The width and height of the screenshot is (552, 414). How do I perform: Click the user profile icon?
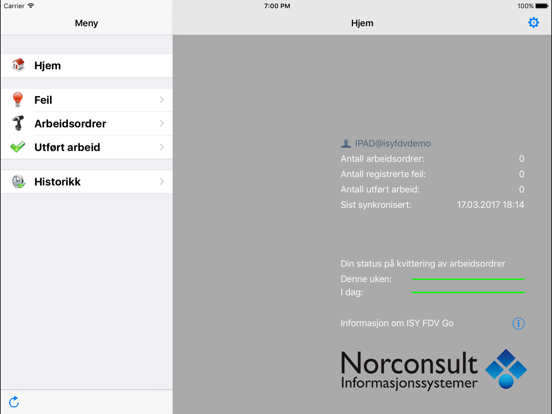click(x=346, y=143)
